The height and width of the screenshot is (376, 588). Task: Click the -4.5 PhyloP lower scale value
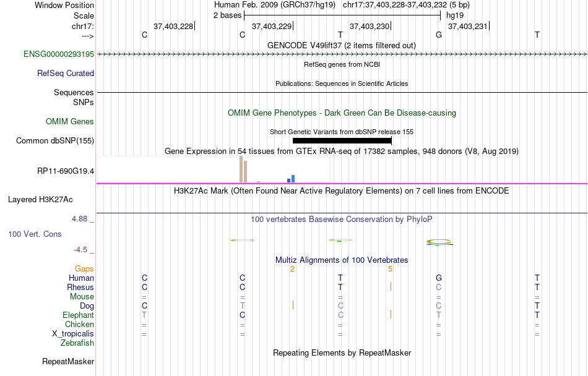(x=80, y=250)
